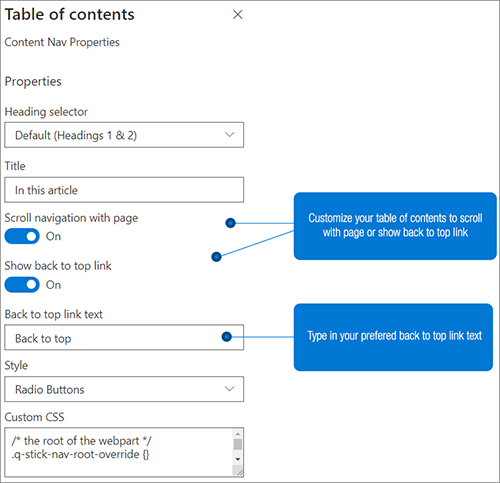Click the Custom CSS textarea resize grip

(x=239, y=471)
